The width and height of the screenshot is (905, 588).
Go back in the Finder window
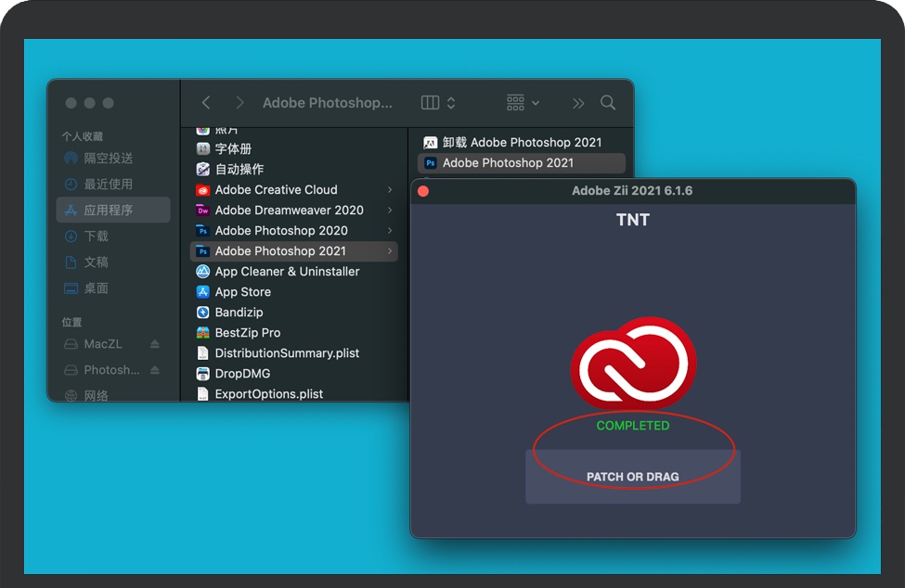coord(206,103)
